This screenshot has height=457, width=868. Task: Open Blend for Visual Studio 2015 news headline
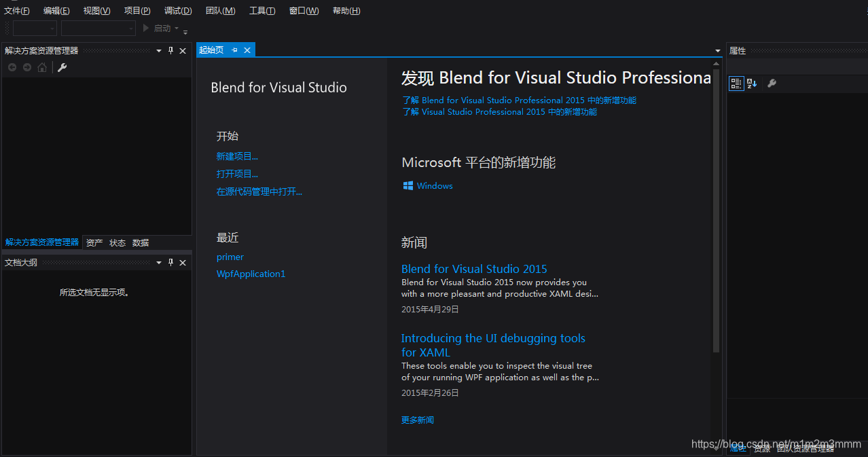click(474, 269)
